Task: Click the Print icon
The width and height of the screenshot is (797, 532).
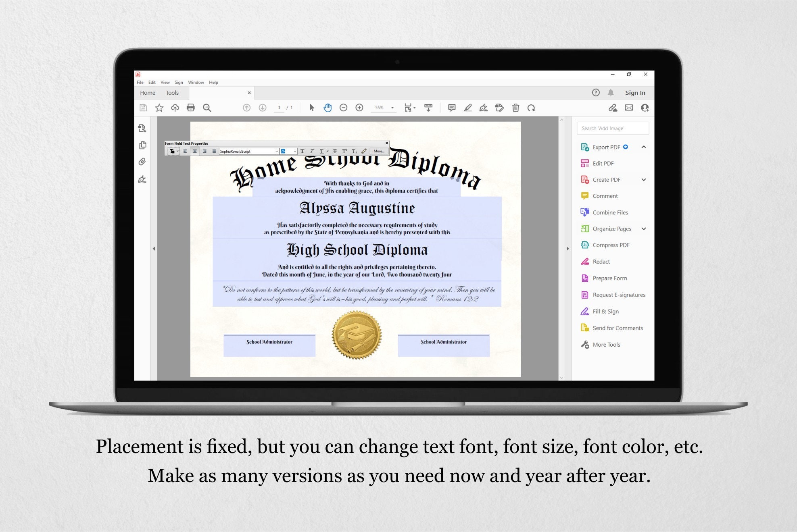Action: [191, 108]
